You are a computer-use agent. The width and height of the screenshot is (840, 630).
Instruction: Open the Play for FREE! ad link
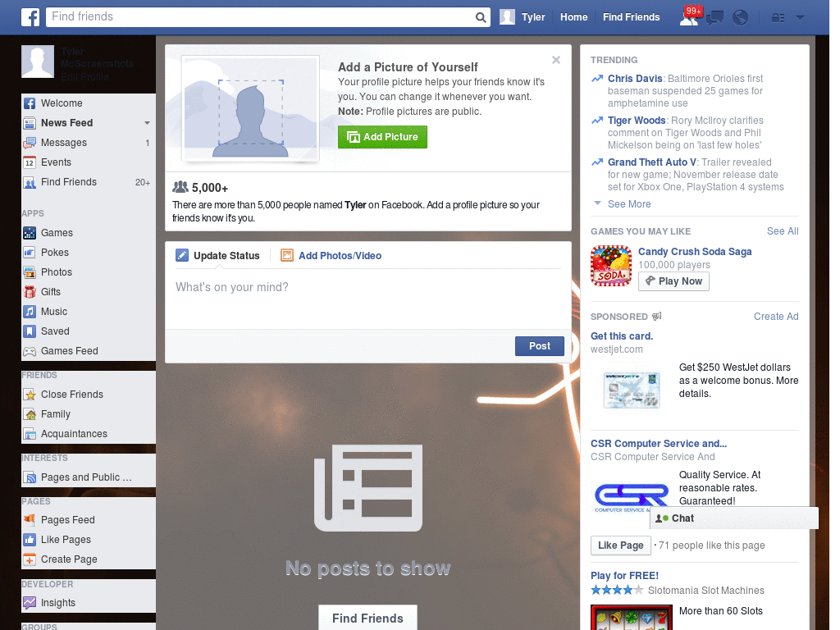pyautogui.click(x=624, y=576)
